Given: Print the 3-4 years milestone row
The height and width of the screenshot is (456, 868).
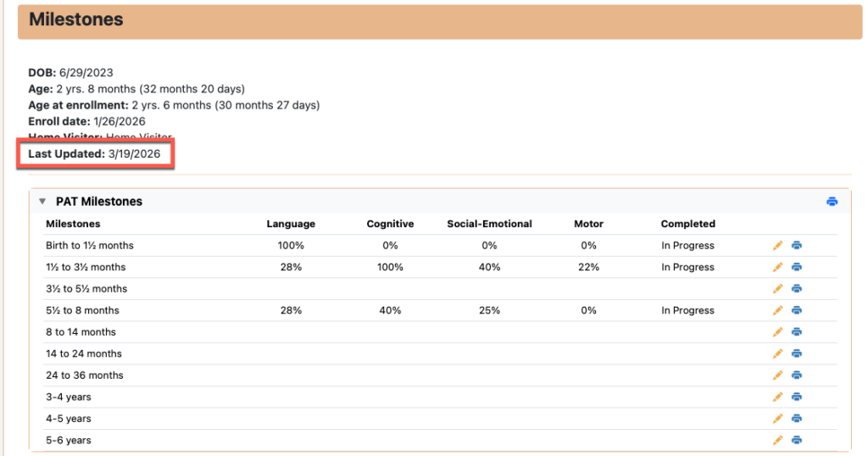Looking at the screenshot, I should coord(797,397).
